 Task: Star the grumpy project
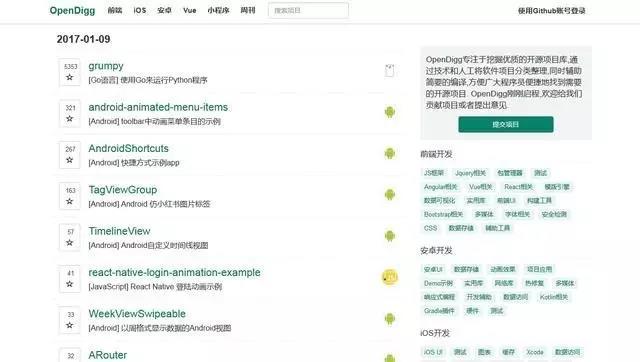[70, 72]
